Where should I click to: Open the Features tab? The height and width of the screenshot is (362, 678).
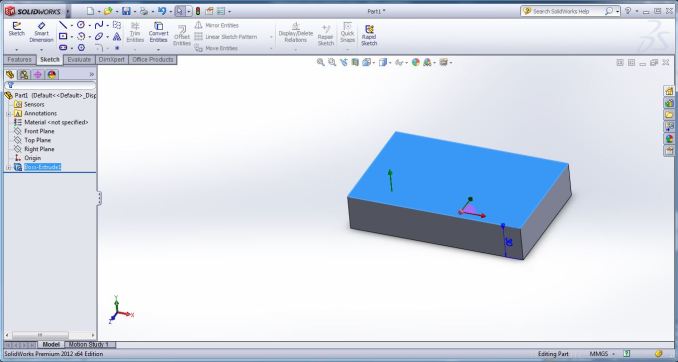click(x=19, y=60)
